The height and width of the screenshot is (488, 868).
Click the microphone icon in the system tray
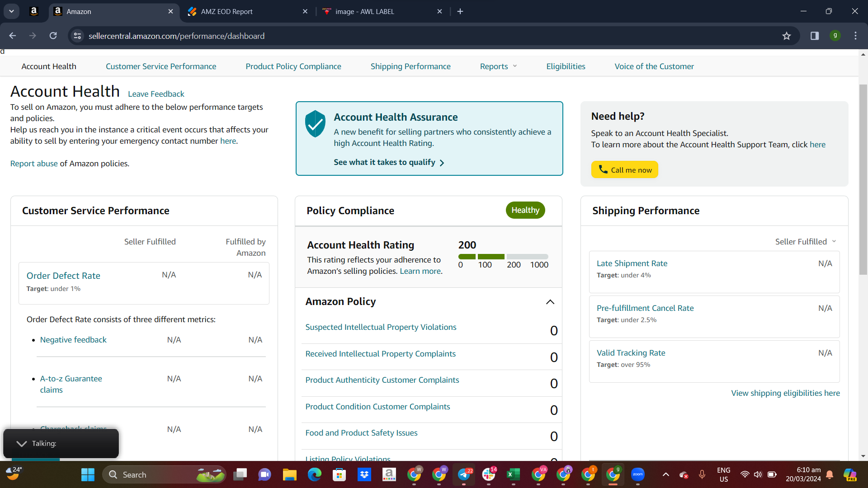[702, 474]
